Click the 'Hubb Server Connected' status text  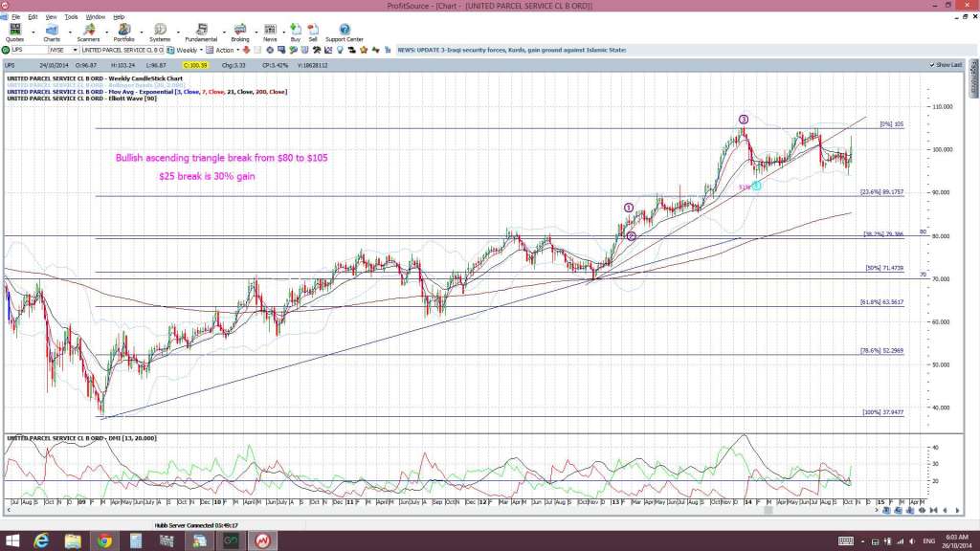tap(196, 525)
